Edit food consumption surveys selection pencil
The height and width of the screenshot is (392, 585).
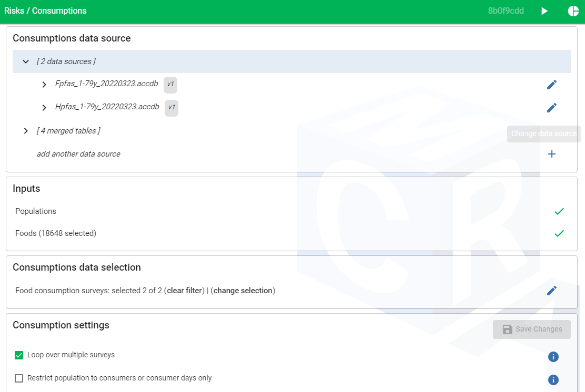(551, 291)
